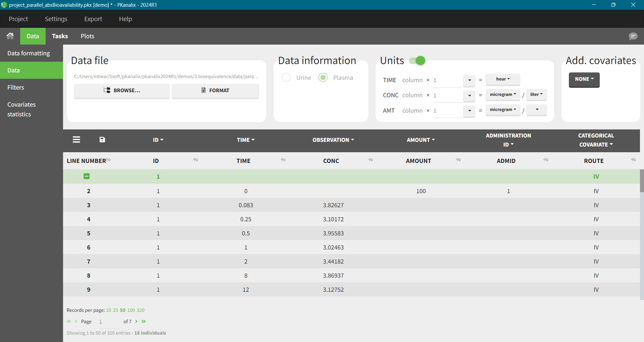Viewport: 644px width, 342px height.
Task: Click the page number input field
Action: (107, 322)
